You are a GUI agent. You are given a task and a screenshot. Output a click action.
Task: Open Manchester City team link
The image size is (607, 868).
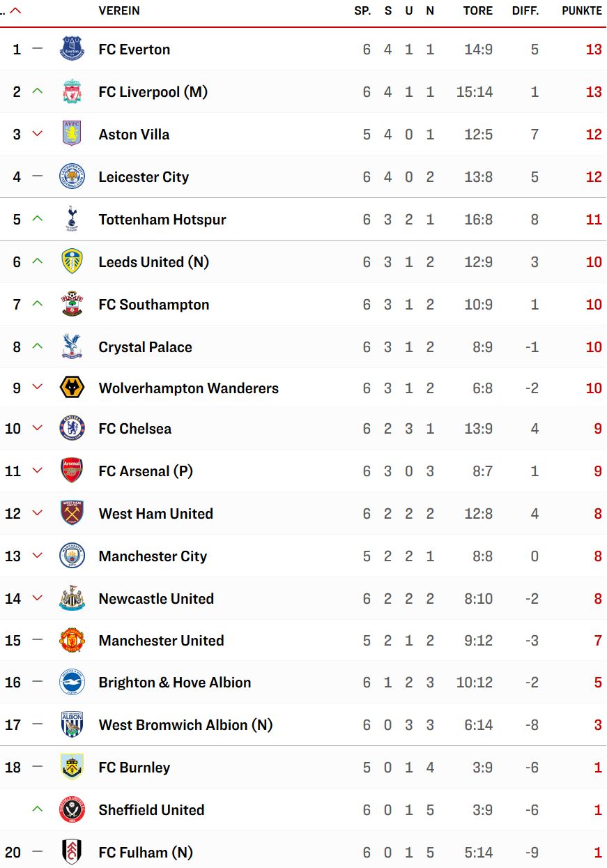tap(153, 556)
